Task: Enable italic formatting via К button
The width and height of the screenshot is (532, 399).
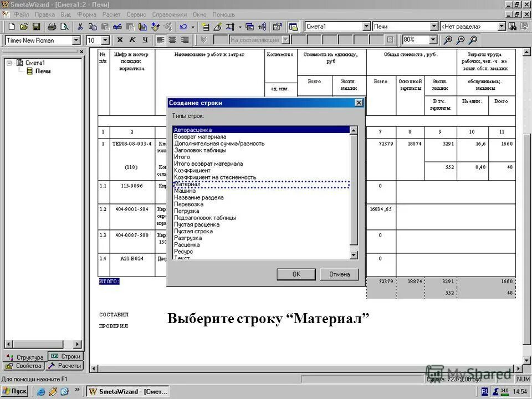Action: click(x=132, y=39)
